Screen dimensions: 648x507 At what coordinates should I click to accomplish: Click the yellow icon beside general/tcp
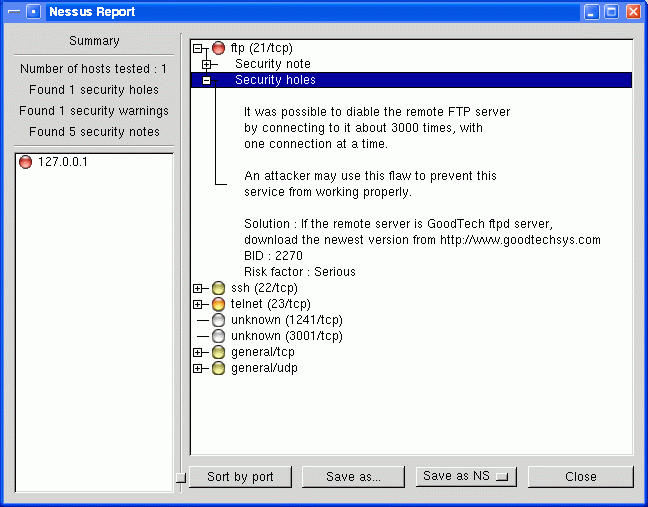coord(218,352)
